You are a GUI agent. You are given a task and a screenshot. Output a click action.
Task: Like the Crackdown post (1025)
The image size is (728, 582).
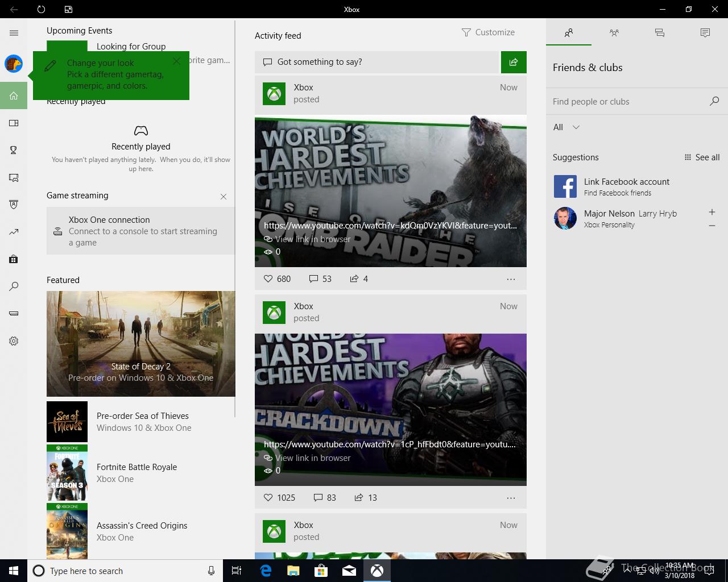[x=279, y=497]
